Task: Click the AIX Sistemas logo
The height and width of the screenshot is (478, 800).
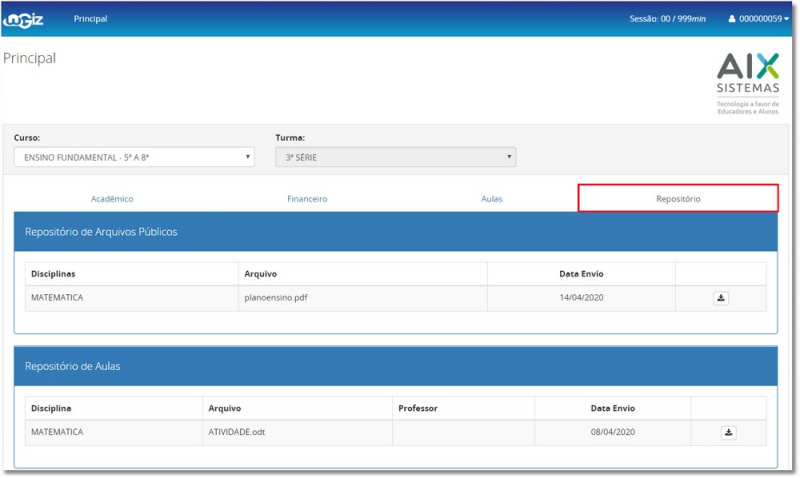Action: 748,83
